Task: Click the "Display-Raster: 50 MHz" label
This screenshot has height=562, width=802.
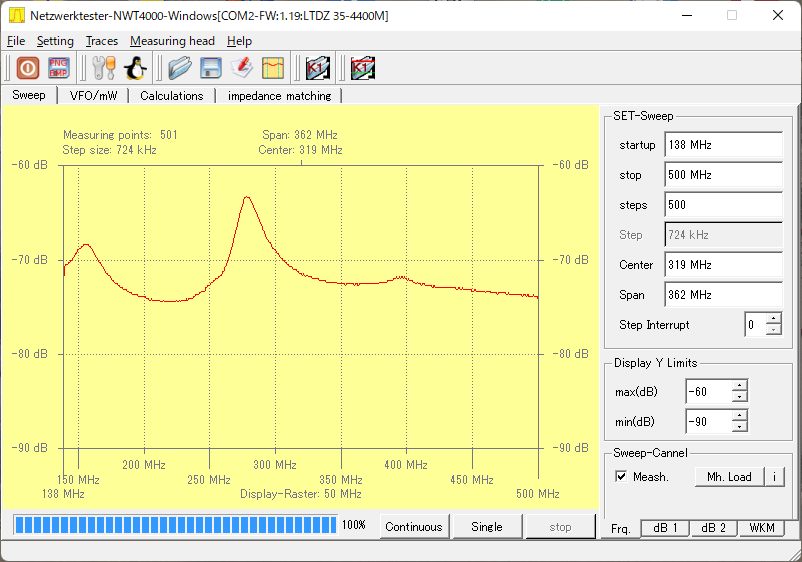Action: [x=301, y=494]
